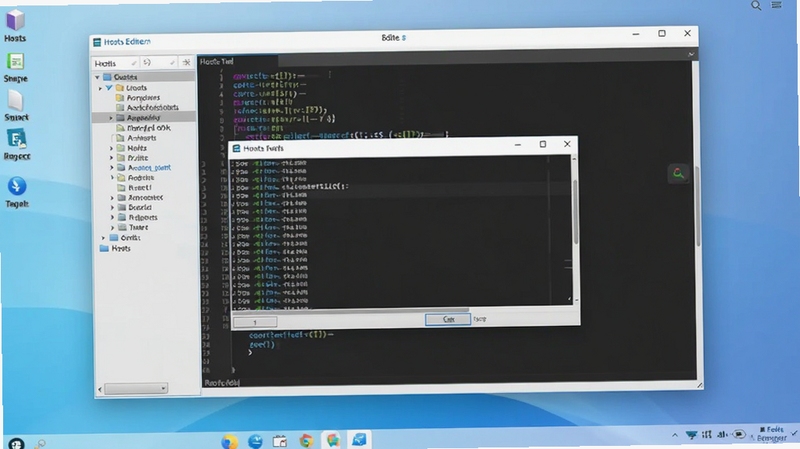Click the dialog scroll up arrow

[x=574, y=159]
